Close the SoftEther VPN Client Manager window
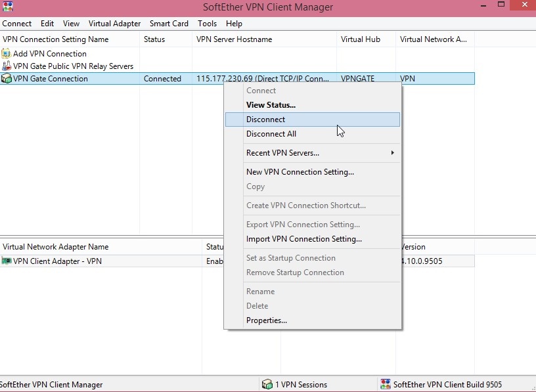Viewport: 536px width, 392px height. pos(524,5)
